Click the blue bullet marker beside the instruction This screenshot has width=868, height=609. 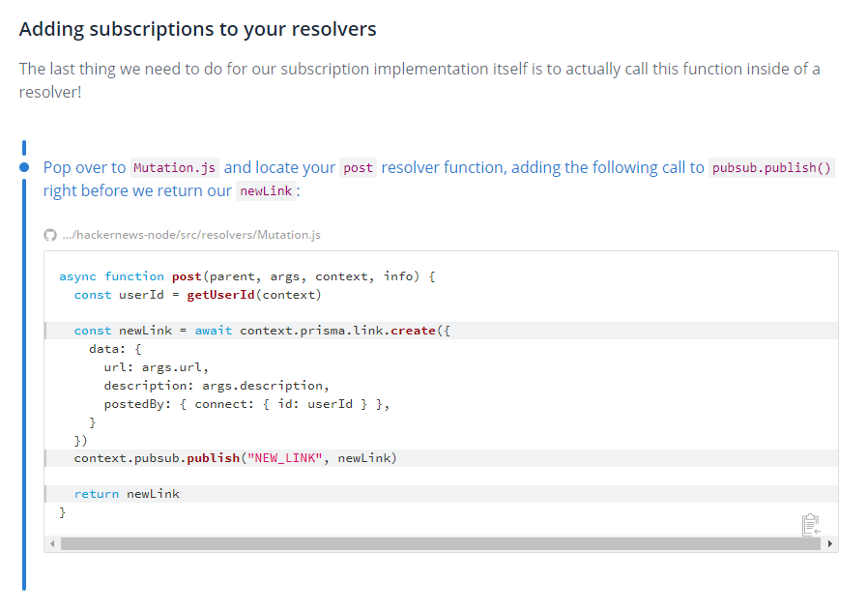(x=23, y=167)
